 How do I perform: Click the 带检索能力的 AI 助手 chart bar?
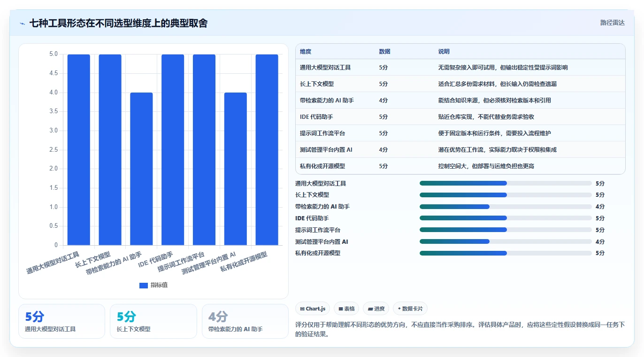pyautogui.click(x=141, y=169)
